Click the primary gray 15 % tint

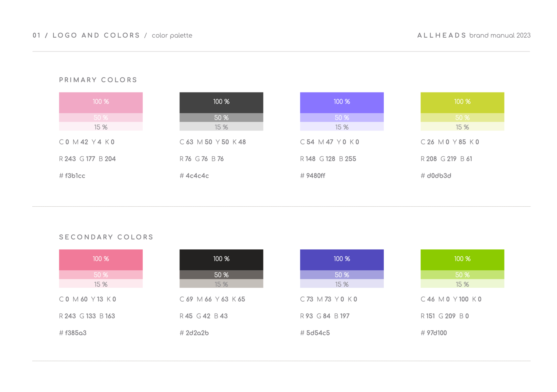click(x=221, y=127)
